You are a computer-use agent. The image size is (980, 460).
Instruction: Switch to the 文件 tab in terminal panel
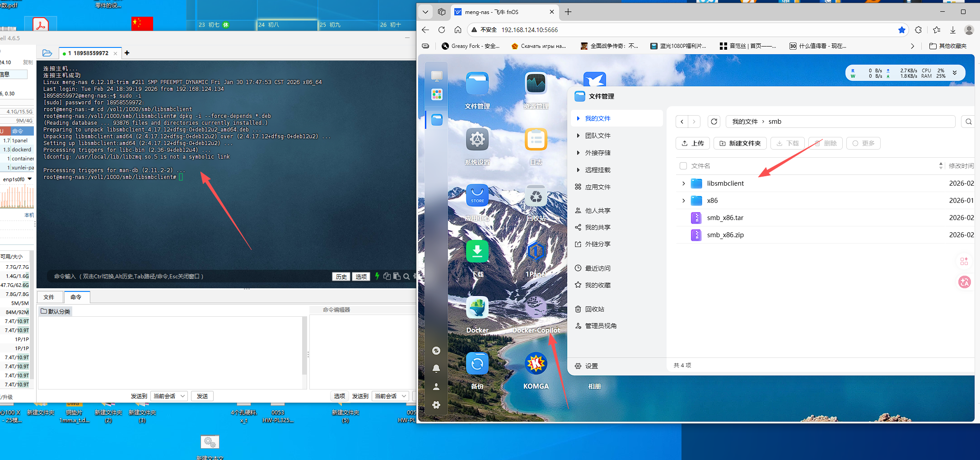[49, 297]
